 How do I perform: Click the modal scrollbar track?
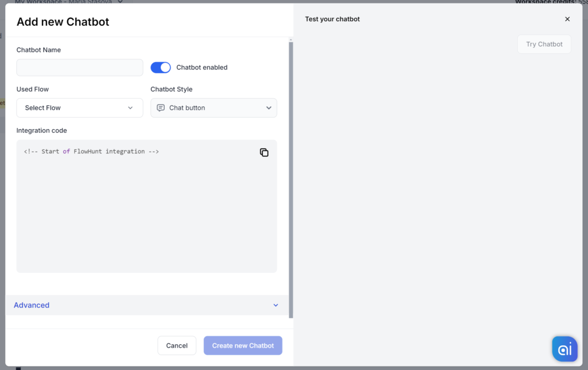(291, 172)
